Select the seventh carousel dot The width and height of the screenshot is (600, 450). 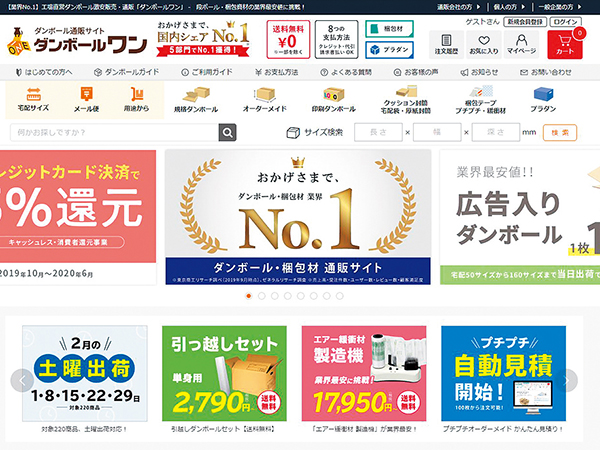tap(327, 296)
